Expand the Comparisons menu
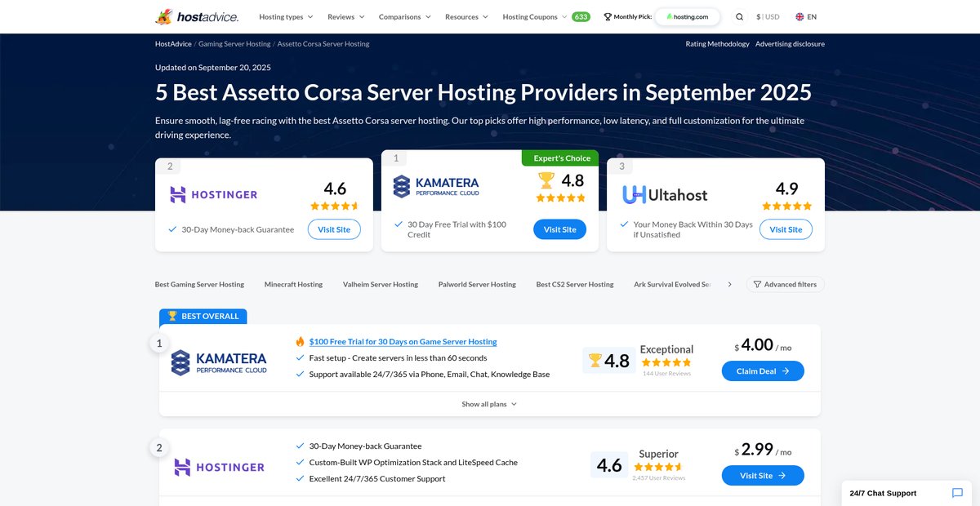The image size is (980, 506). click(405, 16)
